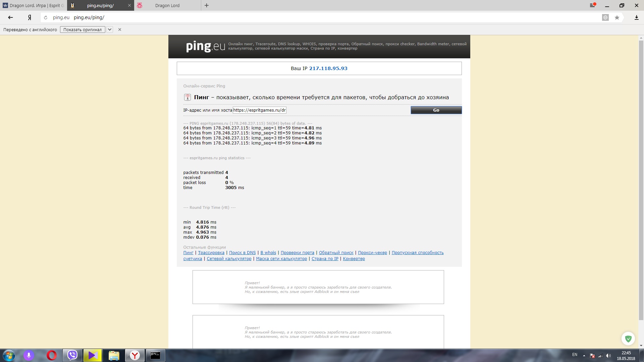Focus the IP address or hostname field

260,110
